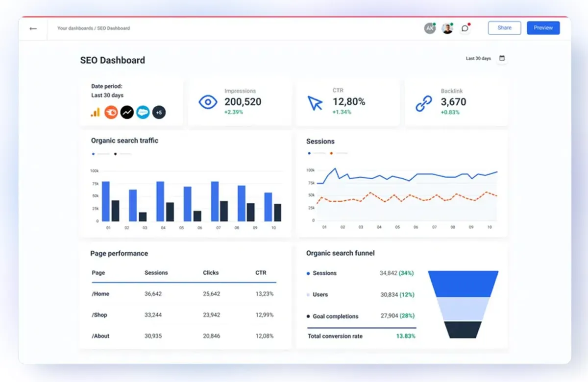Click the black trend-line data source icon
The width and height of the screenshot is (588, 382).
pos(127,112)
